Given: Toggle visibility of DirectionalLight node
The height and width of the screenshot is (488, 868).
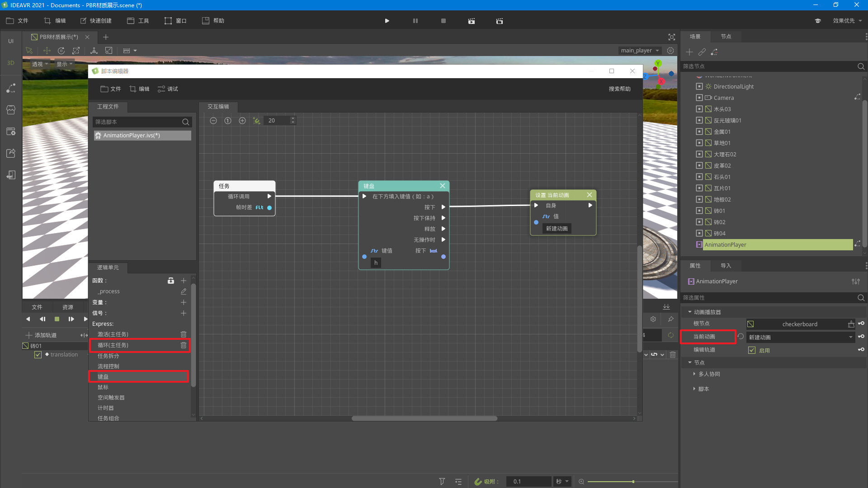Looking at the screenshot, I should pyautogui.click(x=699, y=87).
